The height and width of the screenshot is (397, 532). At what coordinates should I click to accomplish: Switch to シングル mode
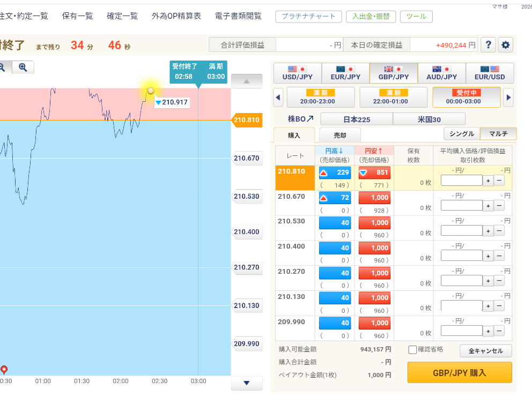pos(462,134)
